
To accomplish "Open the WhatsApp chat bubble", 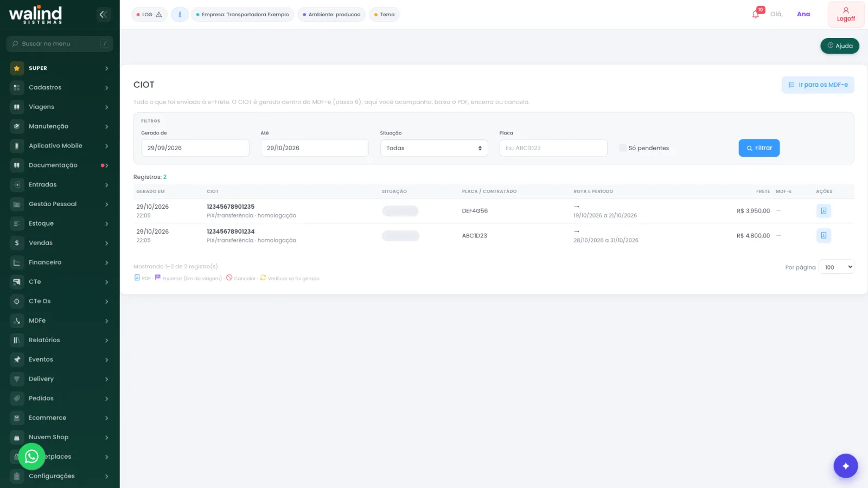I will pos(31,457).
